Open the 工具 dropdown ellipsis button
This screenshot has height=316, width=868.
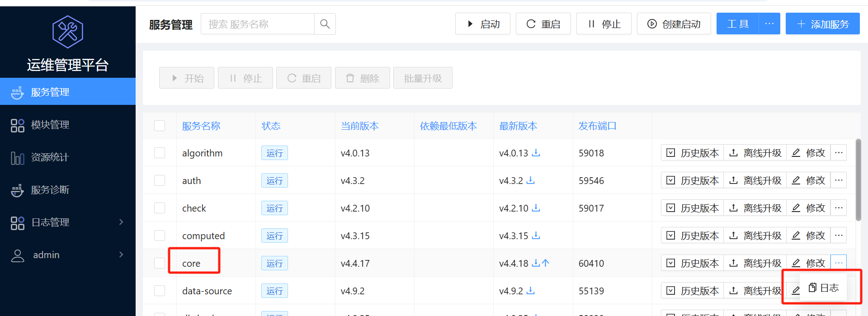(769, 24)
